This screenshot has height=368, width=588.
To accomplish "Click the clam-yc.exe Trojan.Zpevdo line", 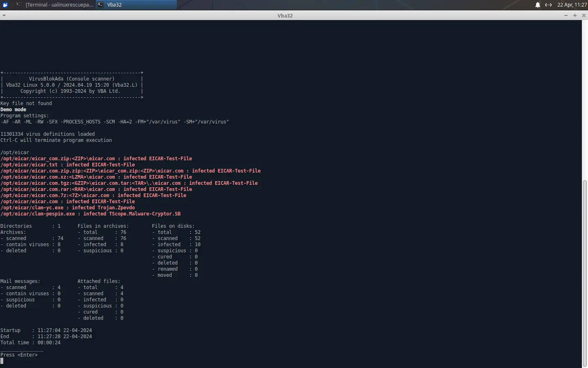I will click(68, 208).
